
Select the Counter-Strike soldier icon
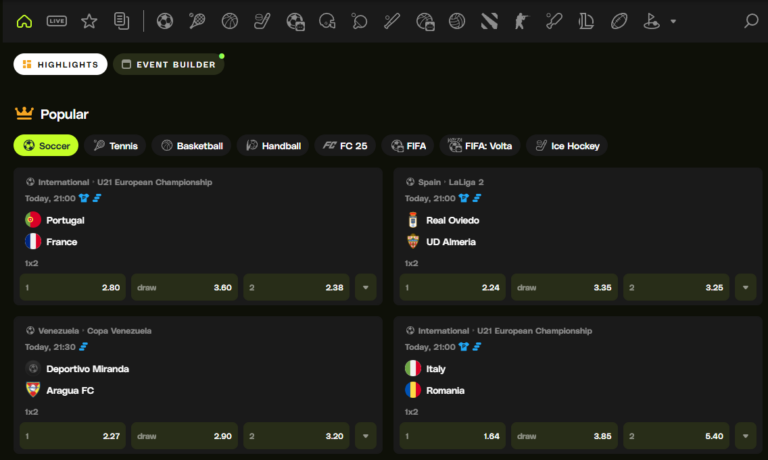(522, 21)
